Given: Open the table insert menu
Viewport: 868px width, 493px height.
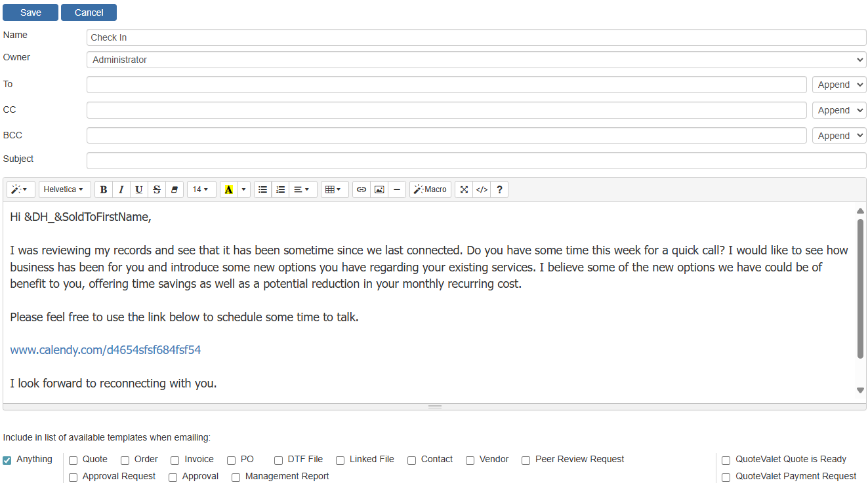Looking at the screenshot, I should [334, 189].
